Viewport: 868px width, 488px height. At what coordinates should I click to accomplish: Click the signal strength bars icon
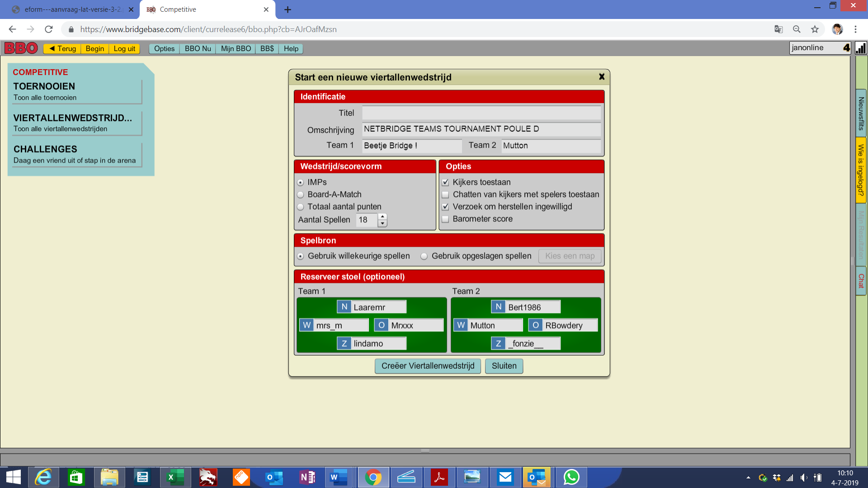pyautogui.click(x=861, y=48)
